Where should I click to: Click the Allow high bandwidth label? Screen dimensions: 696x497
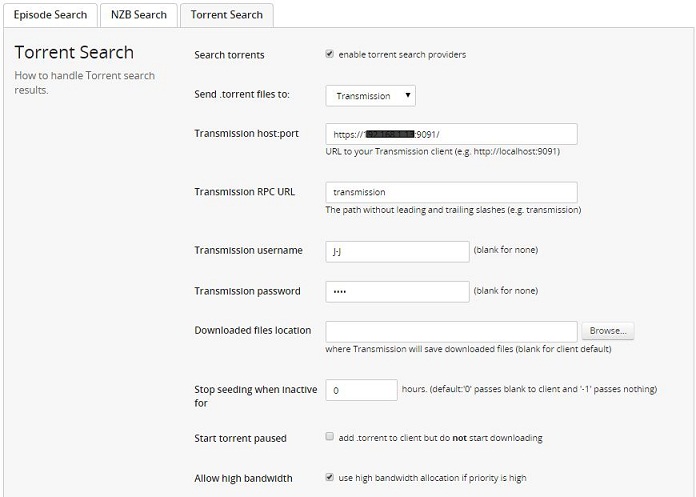(243, 478)
